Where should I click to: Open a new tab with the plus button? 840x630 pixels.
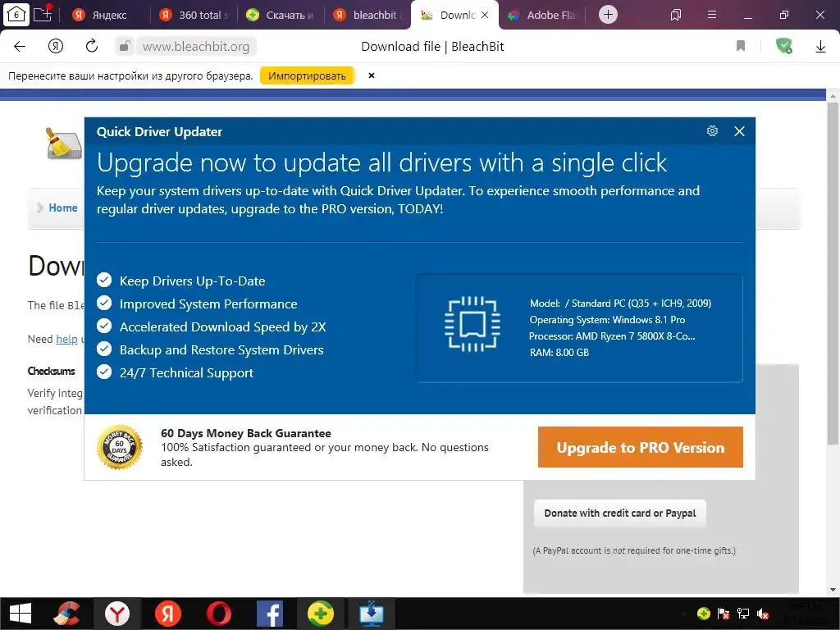click(608, 15)
